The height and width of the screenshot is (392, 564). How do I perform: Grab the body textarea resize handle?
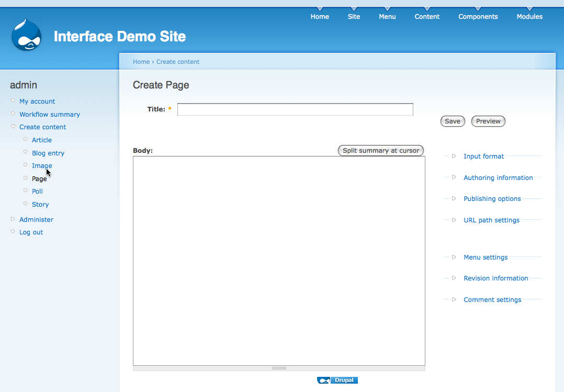[x=279, y=368]
